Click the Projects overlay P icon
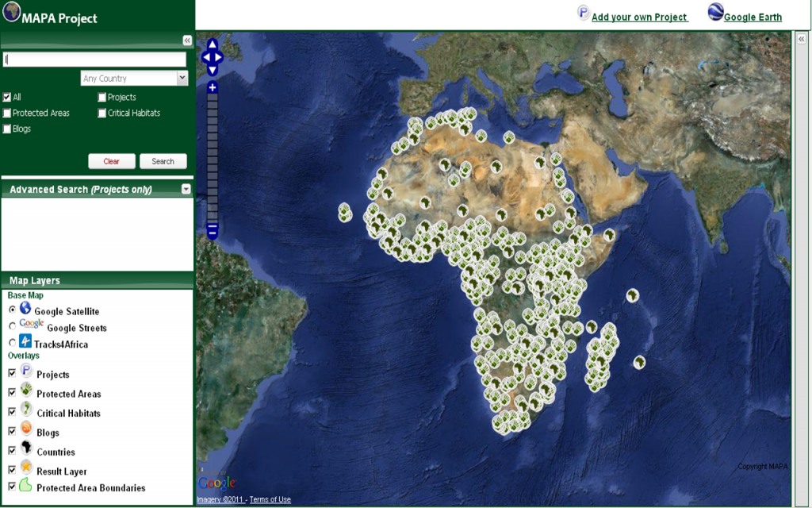 [x=26, y=371]
